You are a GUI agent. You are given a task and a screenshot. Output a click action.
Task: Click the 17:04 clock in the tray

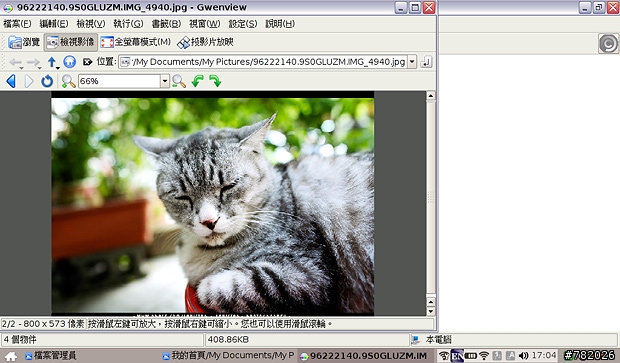[x=544, y=355]
